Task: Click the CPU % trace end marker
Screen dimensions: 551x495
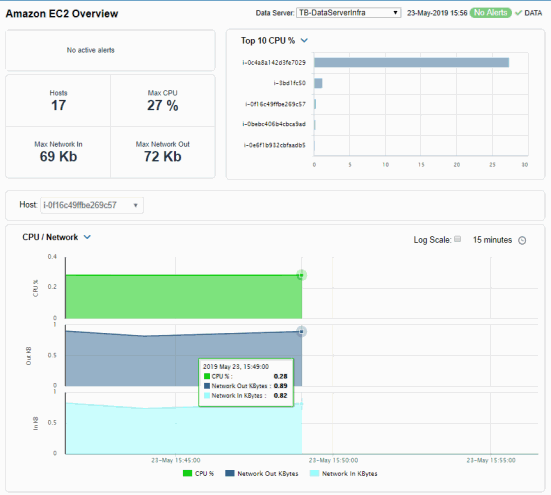Action: click(x=301, y=275)
